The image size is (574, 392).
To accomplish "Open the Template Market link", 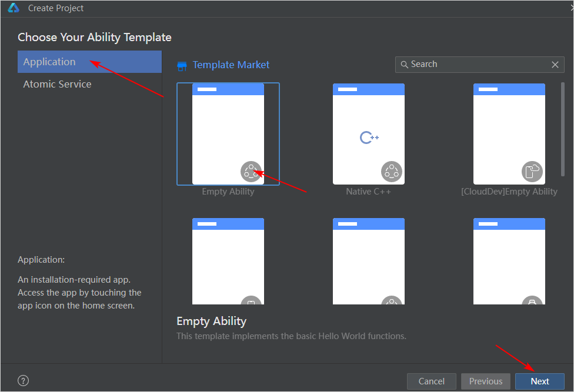I will [x=231, y=65].
